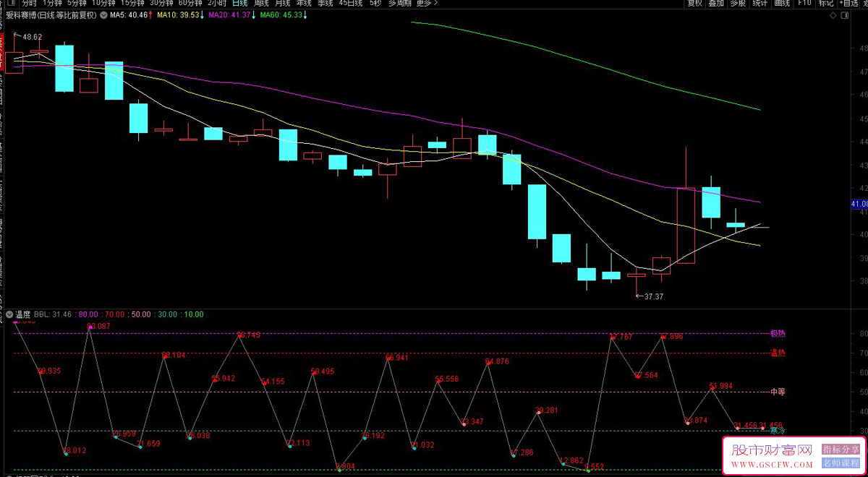
Task: Click the 温热 level label
Action: 778,353
